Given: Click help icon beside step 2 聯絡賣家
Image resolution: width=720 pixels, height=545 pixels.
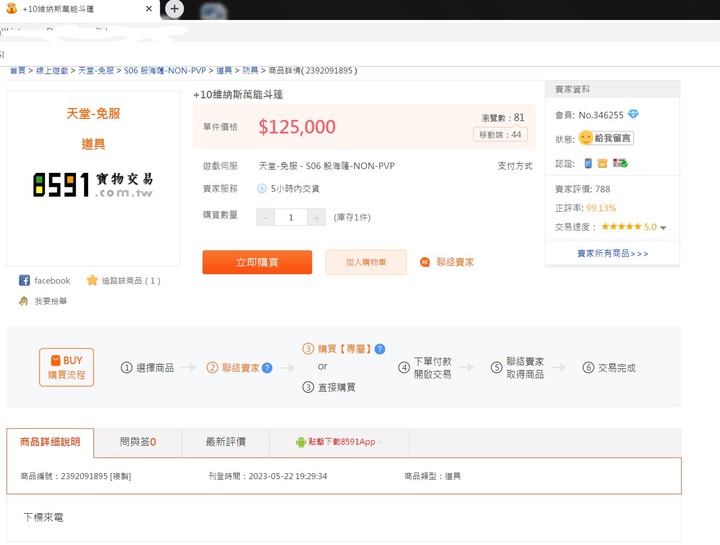Looking at the screenshot, I should pos(267,368).
